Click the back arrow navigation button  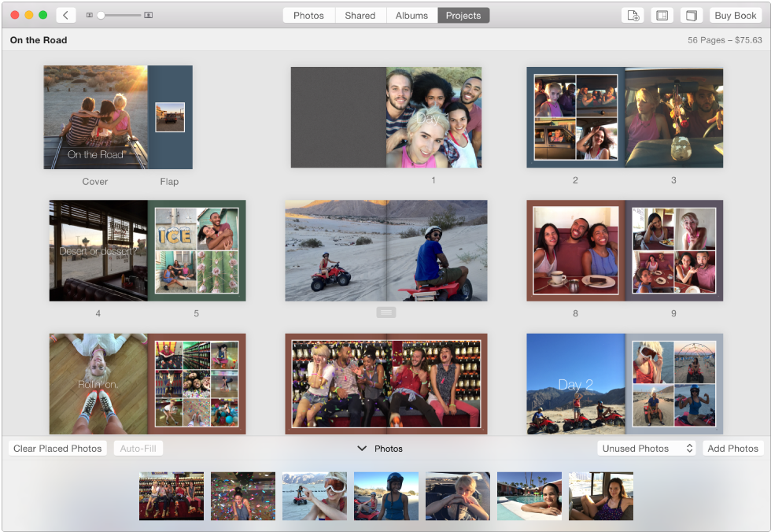click(x=66, y=15)
